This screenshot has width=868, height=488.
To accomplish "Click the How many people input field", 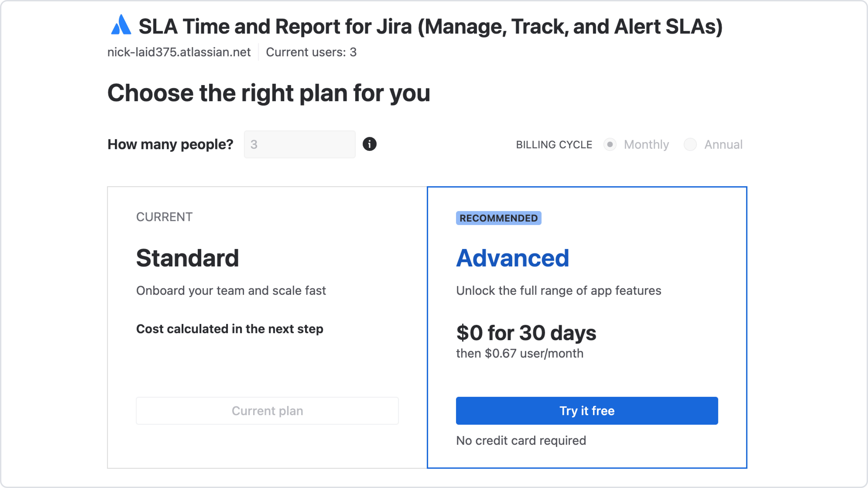I will [x=300, y=144].
